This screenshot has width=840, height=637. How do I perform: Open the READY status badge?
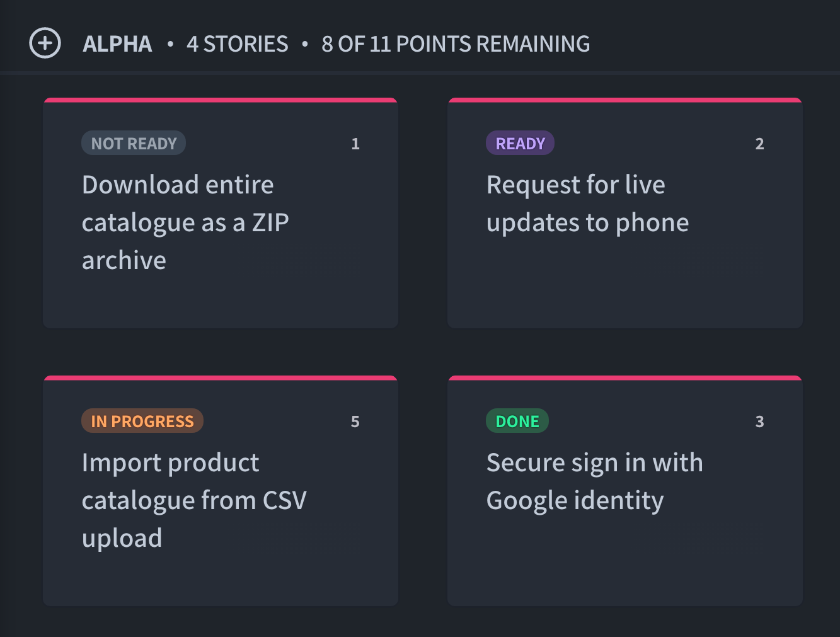[x=520, y=143]
